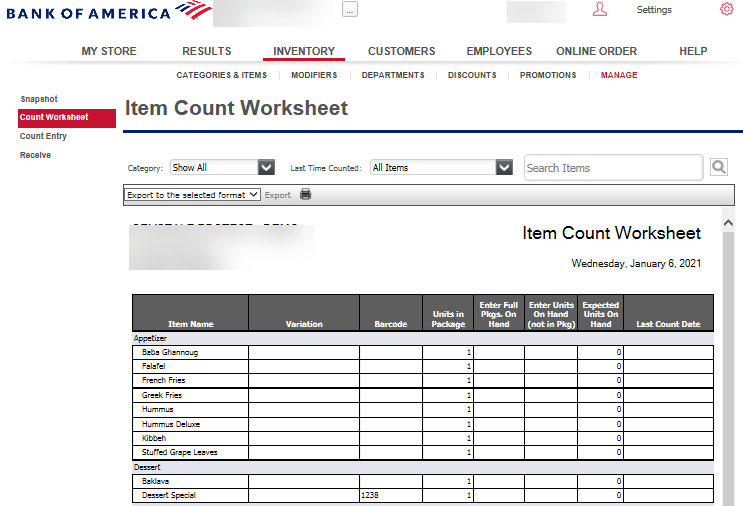Switch to the Customers tab
The width and height of the screenshot is (743, 506).
[x=401, y=51]
